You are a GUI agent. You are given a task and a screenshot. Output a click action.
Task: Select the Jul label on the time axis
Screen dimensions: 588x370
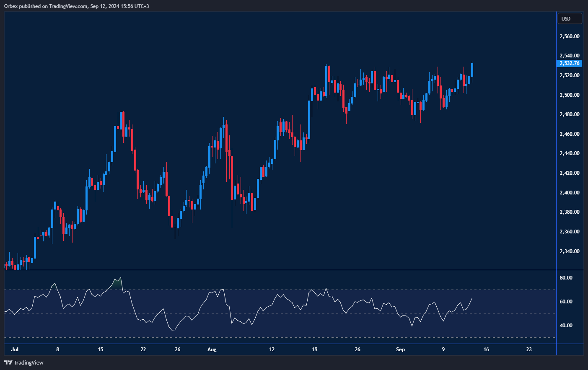15,349
